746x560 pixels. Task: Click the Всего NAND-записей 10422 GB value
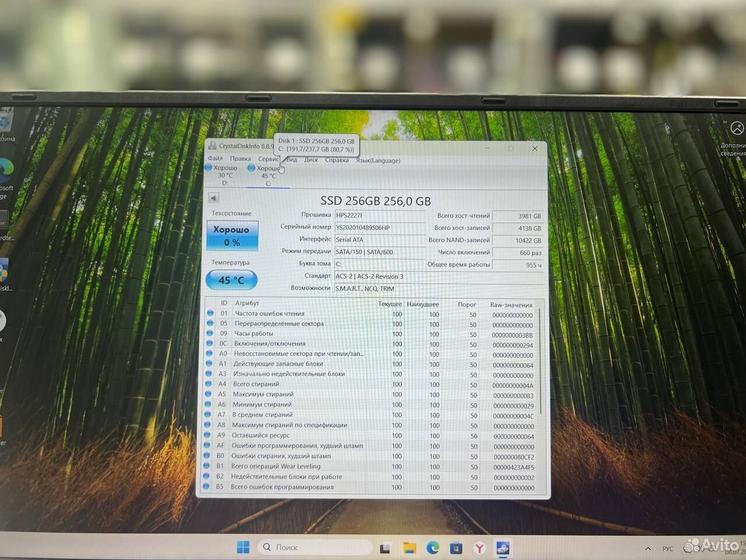click(x=518, y=241)
